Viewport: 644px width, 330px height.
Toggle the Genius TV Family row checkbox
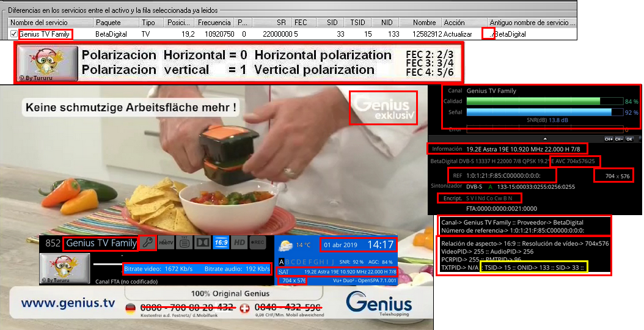[x=14, y=34]
